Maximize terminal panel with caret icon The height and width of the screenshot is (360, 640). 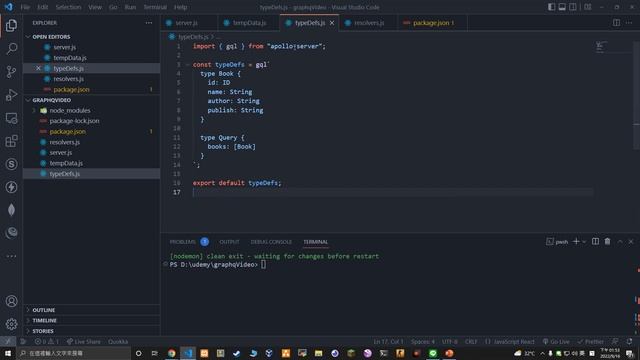(620, 242)
